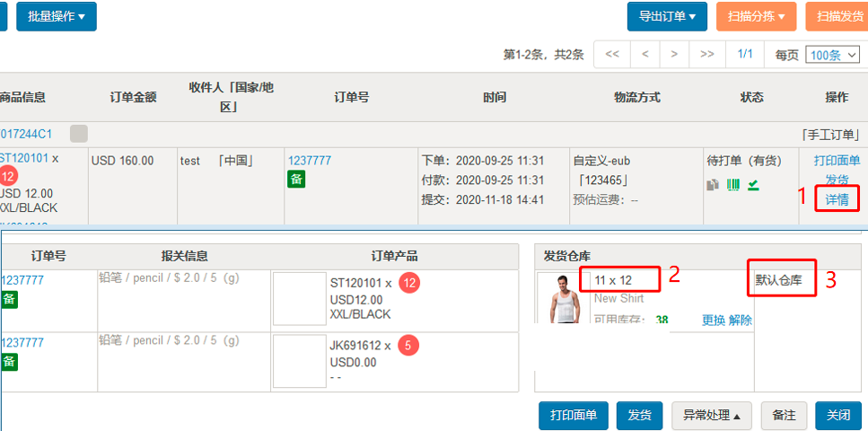This screenshot has height=431, width=868.
Task: Tick the checkbox beside order 017244C1
Action: coord(79,134)
